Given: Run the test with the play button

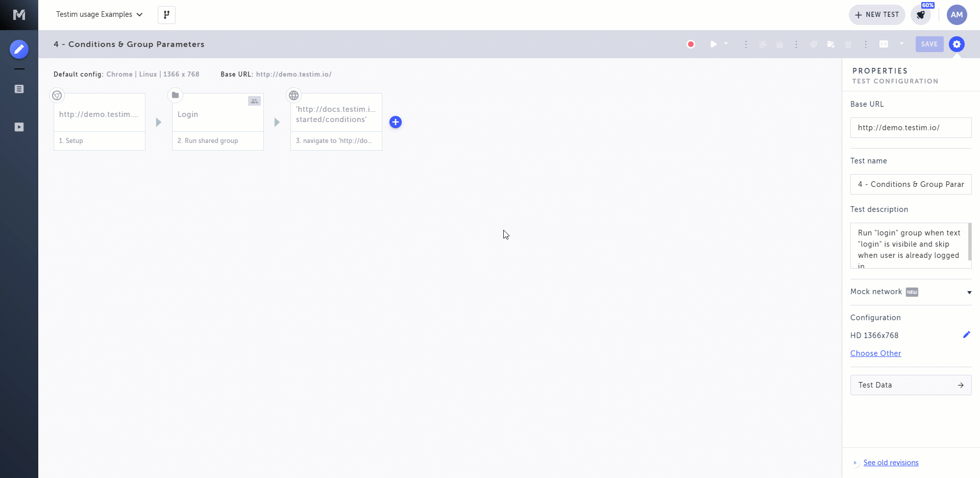Looking at the screenshot, I should click(714, 44).
